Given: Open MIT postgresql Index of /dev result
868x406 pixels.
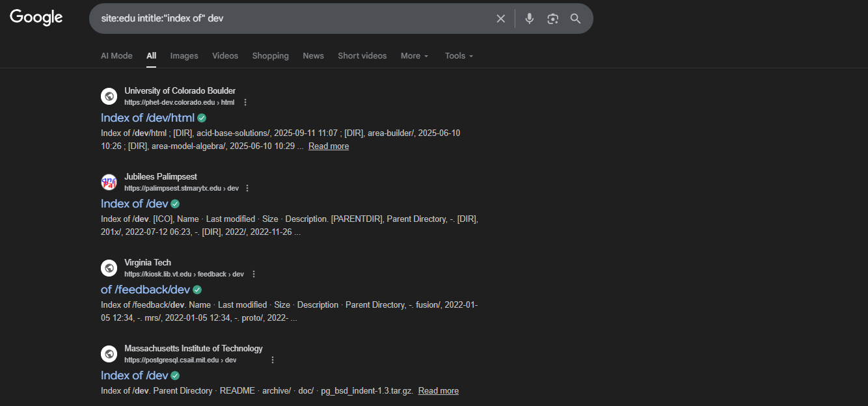Looking at the screenshot, I should 135,375.
